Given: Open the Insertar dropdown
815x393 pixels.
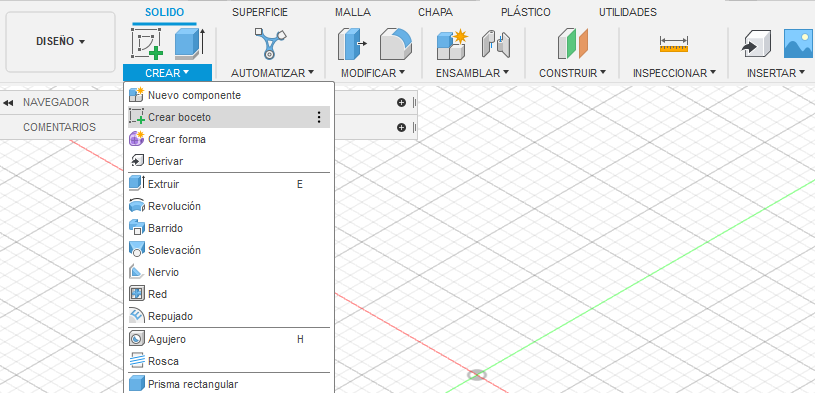Looking at the screenshot, I should click(774, 73).
